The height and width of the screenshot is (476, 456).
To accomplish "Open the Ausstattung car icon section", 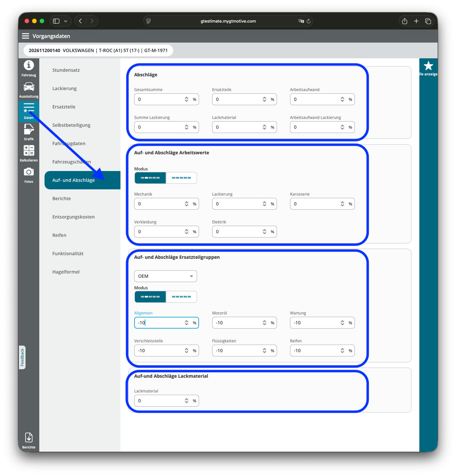I will click(29, 90).
